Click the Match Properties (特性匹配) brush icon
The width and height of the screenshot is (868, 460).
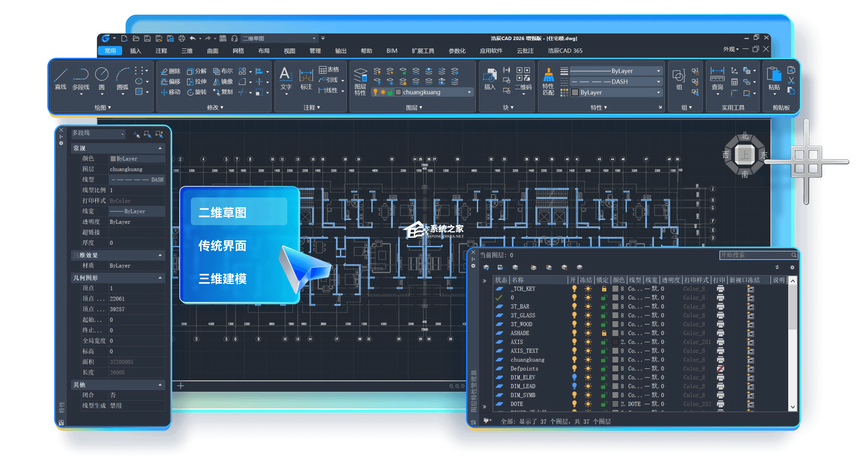click(548, 75)
